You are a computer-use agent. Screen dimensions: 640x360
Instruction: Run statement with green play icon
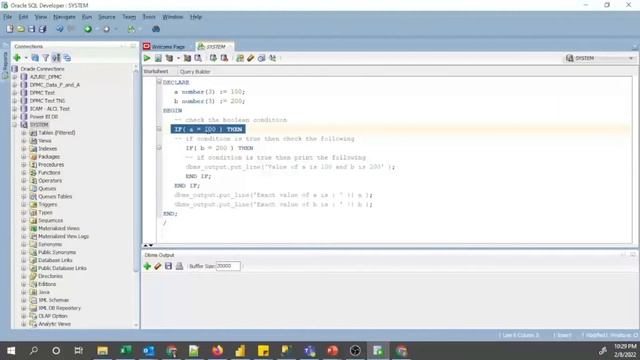pos(147,58)
